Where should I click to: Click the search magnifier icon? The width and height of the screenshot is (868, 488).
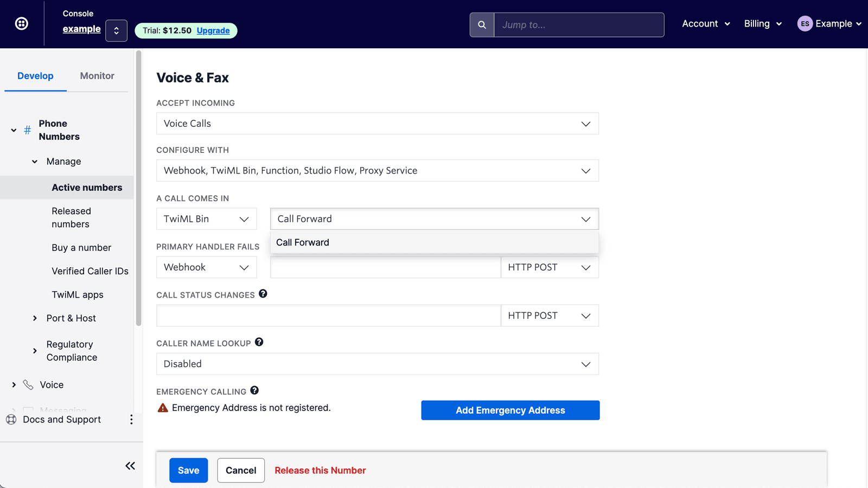coord(482,25)
